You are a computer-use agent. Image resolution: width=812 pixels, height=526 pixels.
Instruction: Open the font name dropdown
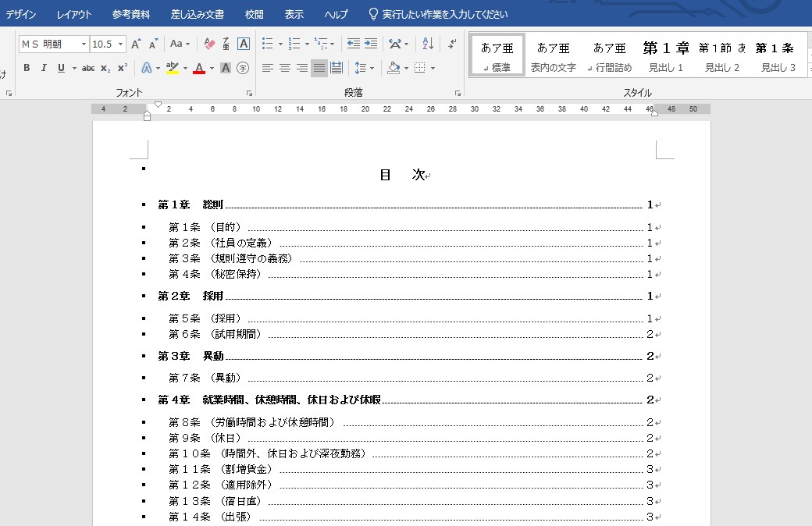84,44
